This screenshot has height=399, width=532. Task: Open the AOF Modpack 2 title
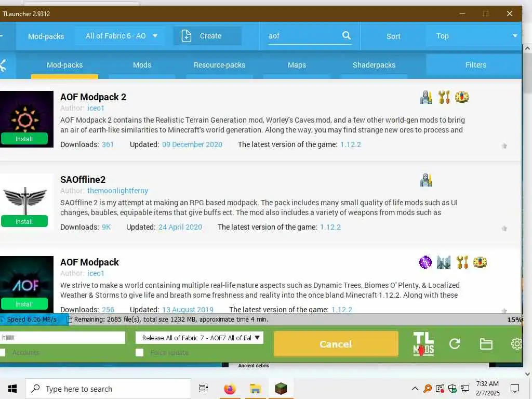coord(94,97)
